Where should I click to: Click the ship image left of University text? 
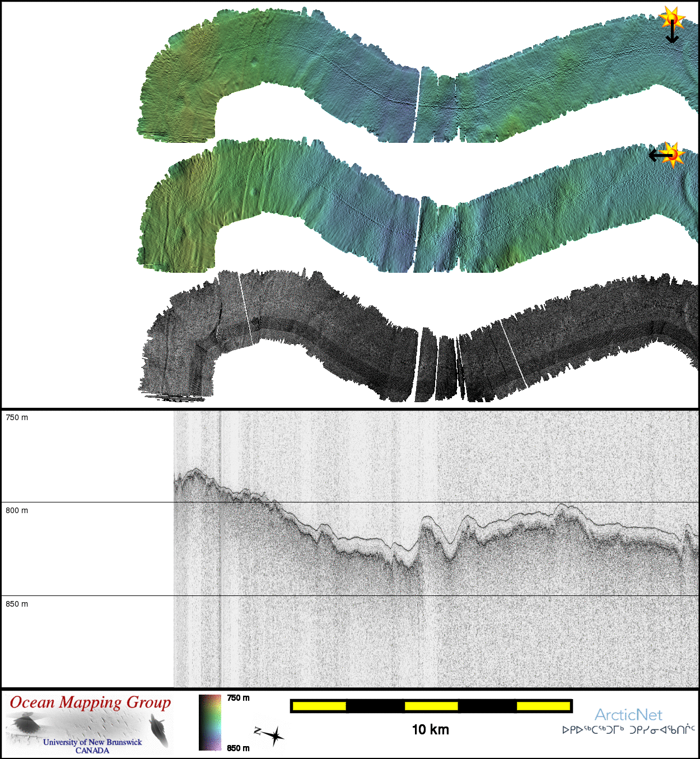[x=22, y=725]
